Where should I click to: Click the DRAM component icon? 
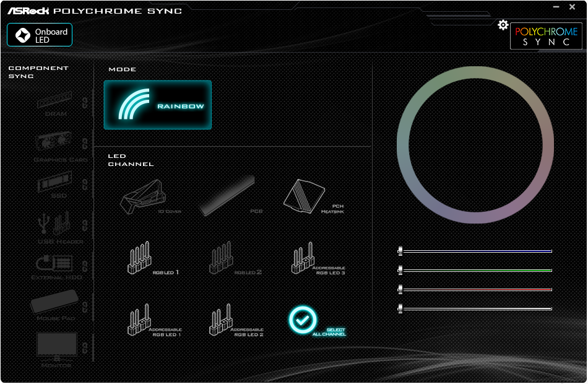point(54,100)
